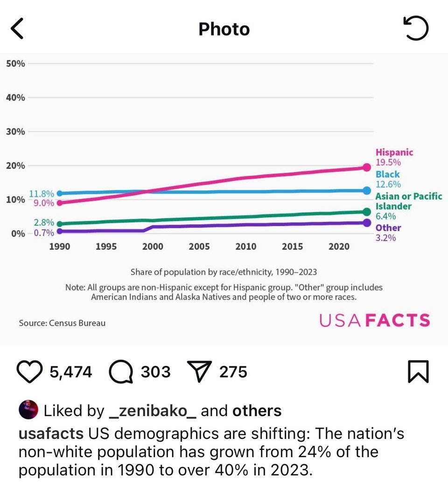
Task: Click the back arrow to exit the photo
Action: pyautogui.click(x=17, y=28)
